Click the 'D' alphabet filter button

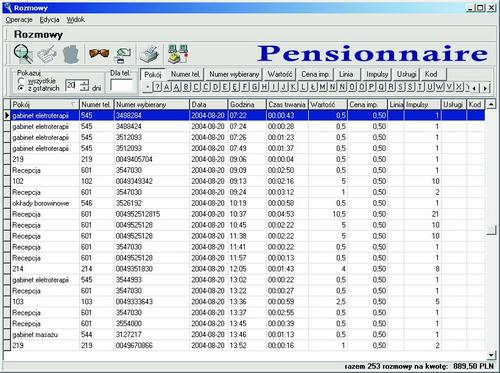(x=216, y=87)
